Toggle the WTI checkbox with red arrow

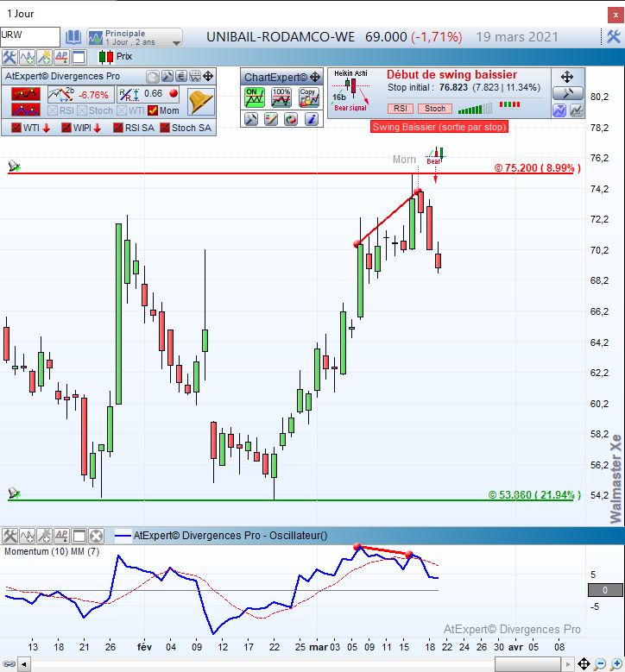16,128
